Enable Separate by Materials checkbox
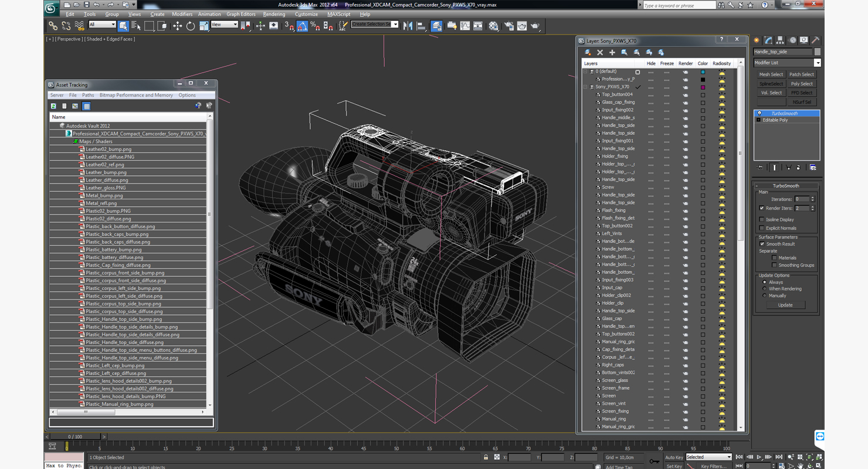The height and width of the screenshot is (469, 868). pyautogui.click(x=774, y=258)
